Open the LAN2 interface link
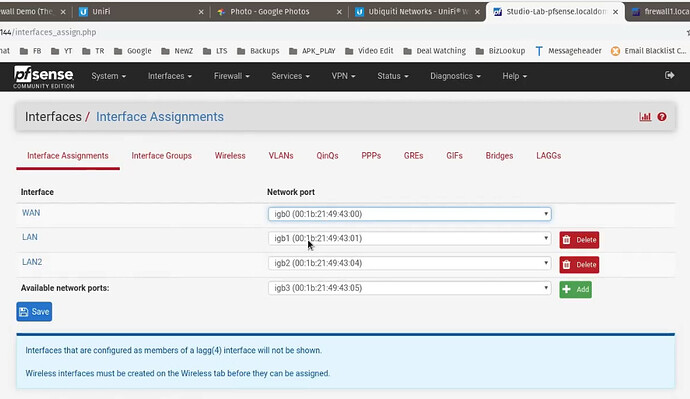 tap(32, 262)
